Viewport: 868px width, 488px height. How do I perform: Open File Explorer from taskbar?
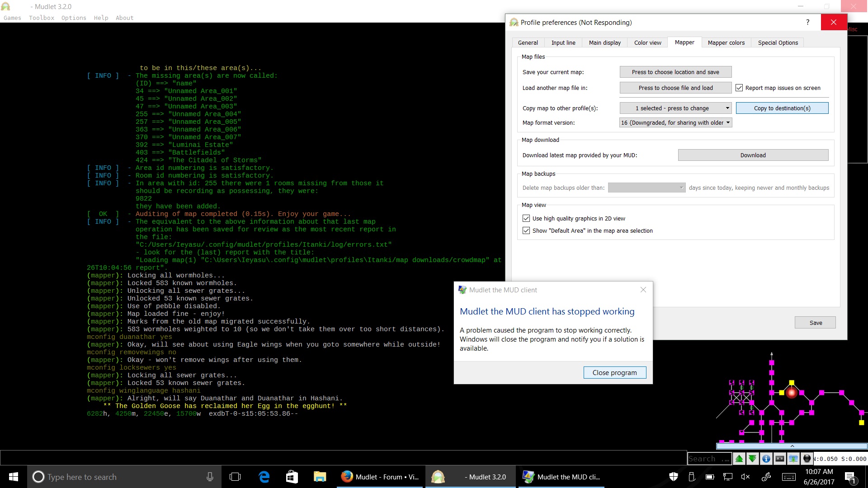(320, 477)
